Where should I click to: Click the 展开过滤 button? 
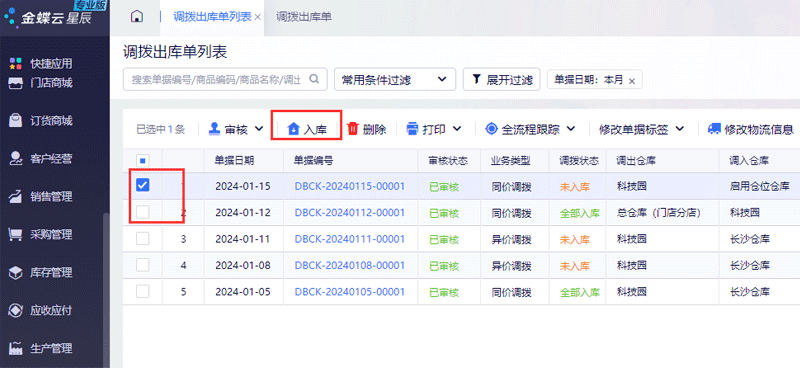click(x=502, y=80)
